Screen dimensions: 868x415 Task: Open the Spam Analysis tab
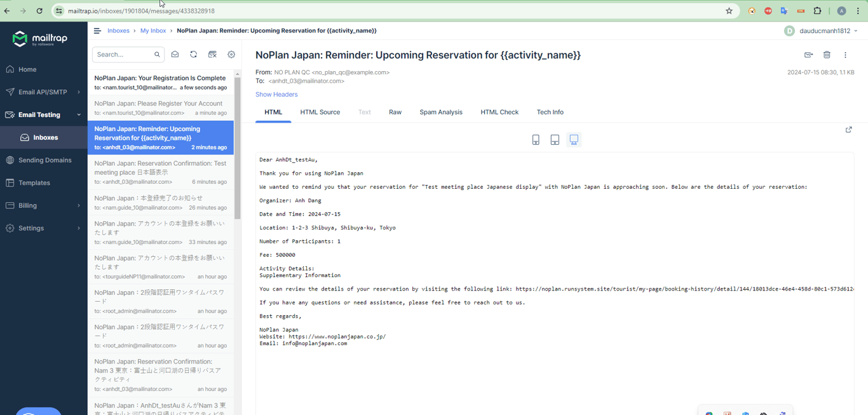pyautogui.click(x=441, y=112)
